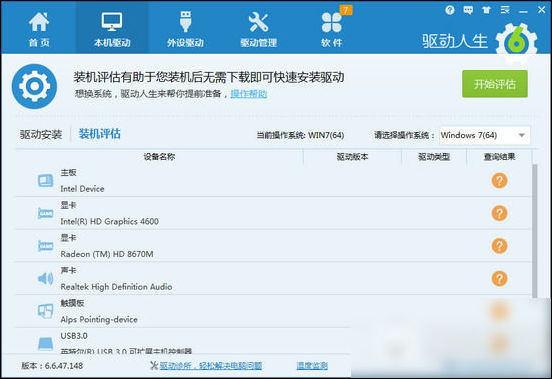Open the main menu icon in title bar
Viewport: 552px width, 379px height.
pyautogui.click(x=505, y=10)
